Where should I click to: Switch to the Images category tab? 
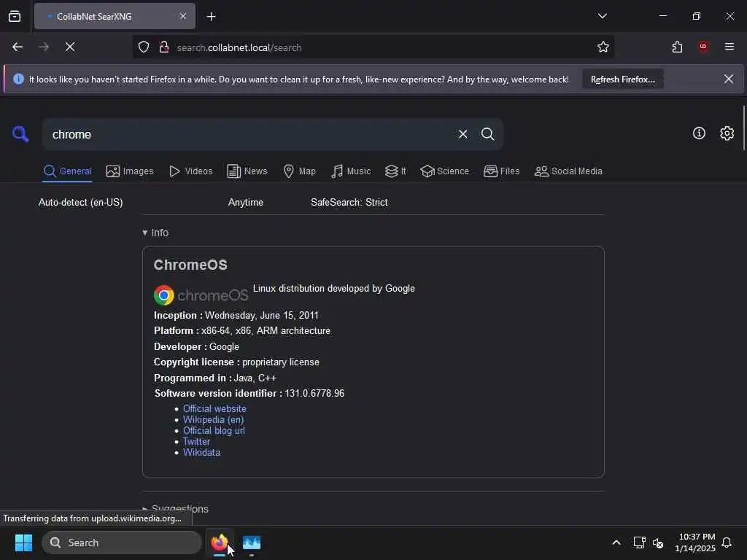(x=130, y=171)
